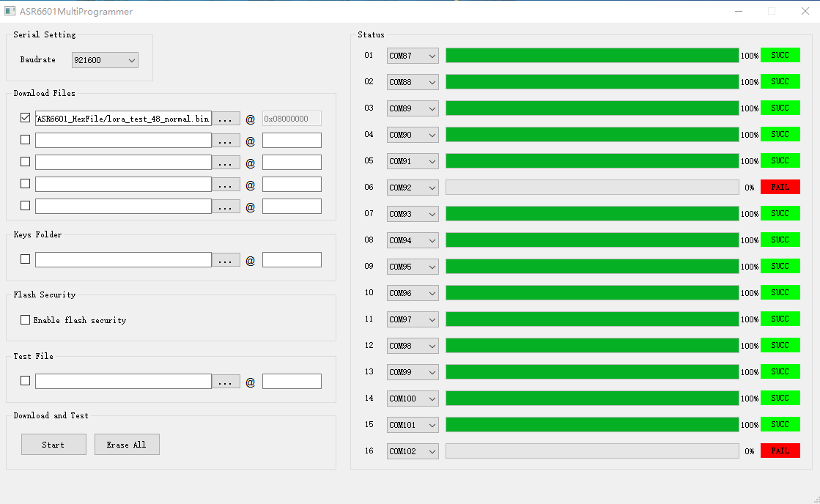Screen dimensions: 820x504
Task: Browse for first download file using '...' button
Action: [x=226, y=119]
